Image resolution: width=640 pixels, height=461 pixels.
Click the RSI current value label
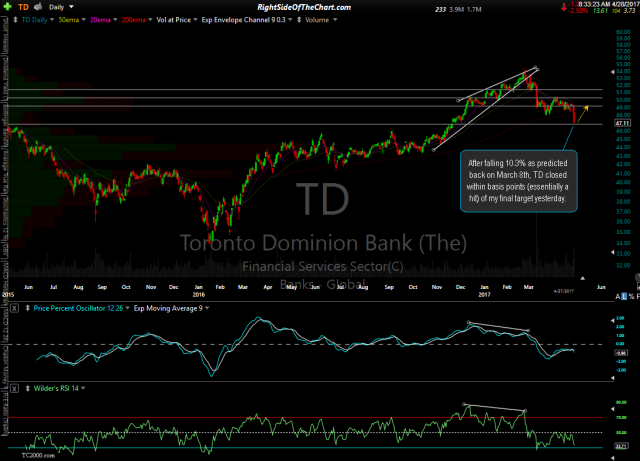[x=621, y=446]
